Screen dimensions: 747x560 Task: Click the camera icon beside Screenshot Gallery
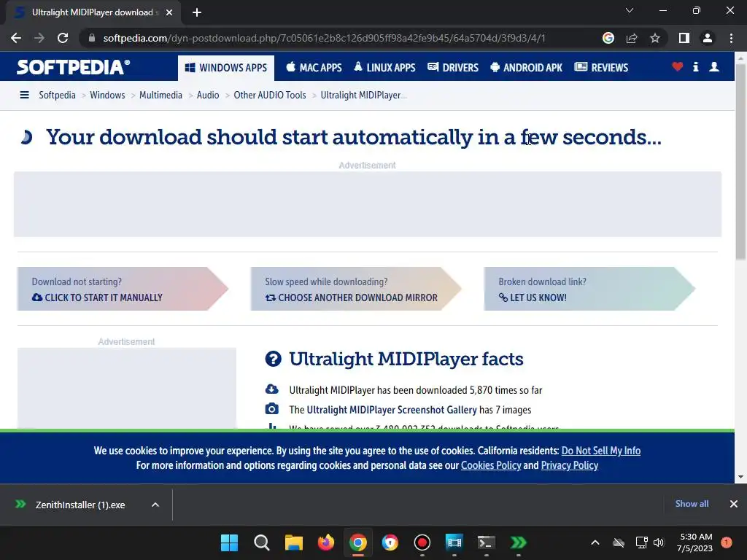point(271,408)
